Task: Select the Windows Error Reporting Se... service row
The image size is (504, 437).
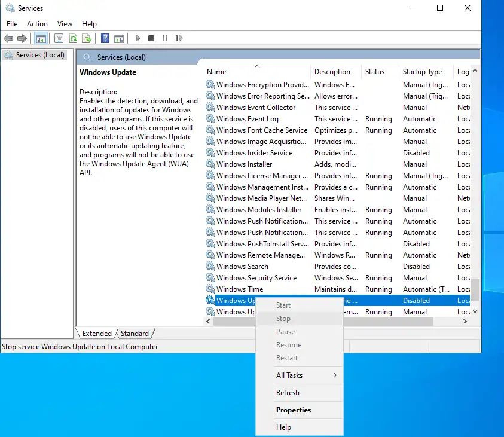Action: (x=338, y=96)
